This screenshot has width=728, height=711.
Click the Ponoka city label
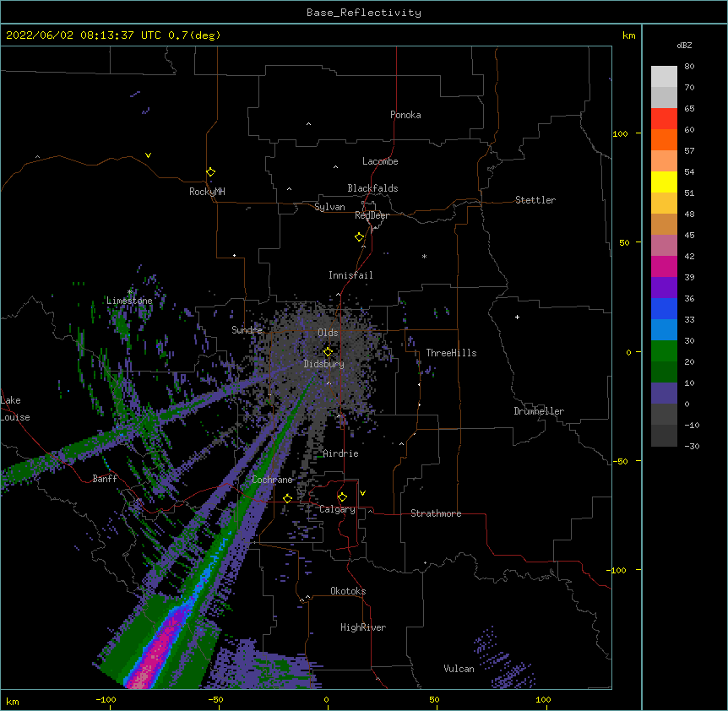pos(405,115)
